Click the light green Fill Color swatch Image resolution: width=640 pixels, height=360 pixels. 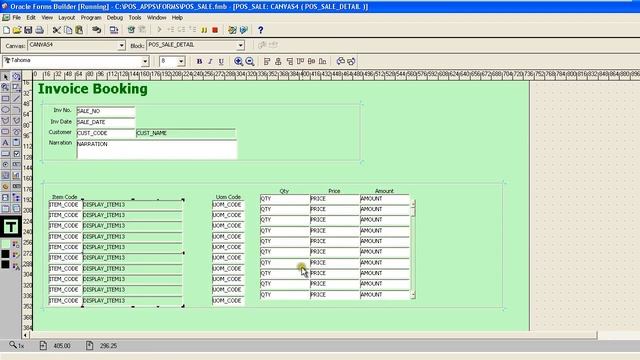(5, 244)
